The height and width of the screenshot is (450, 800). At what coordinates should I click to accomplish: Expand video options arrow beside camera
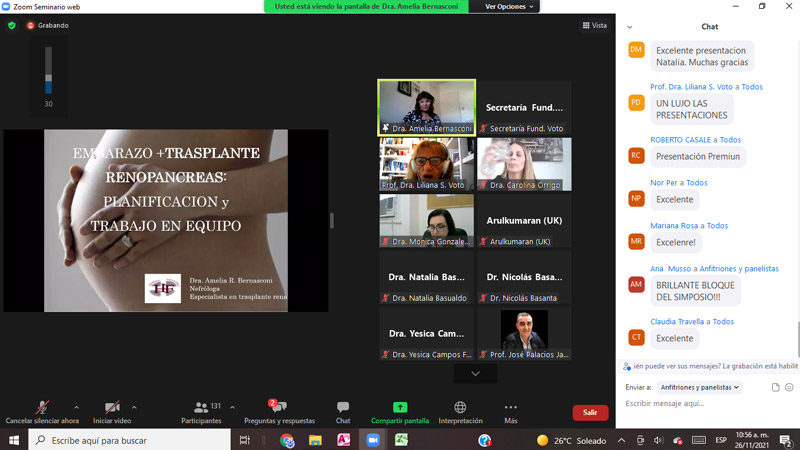click(134, 407)
